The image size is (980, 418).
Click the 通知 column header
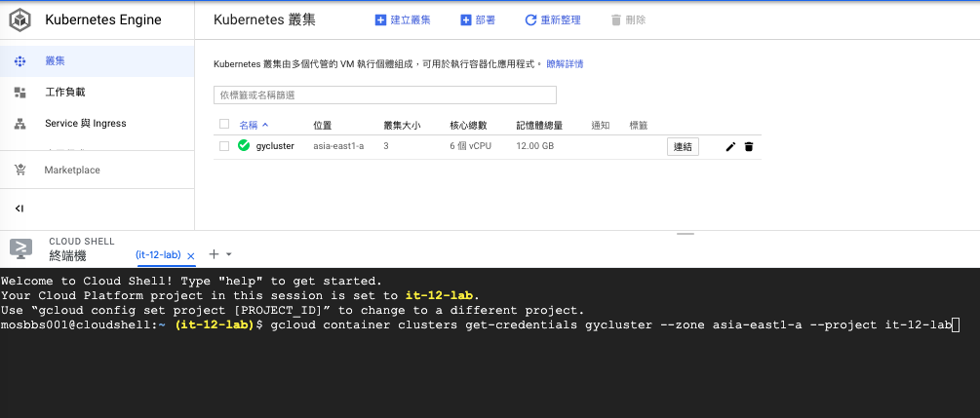(601, 126)
